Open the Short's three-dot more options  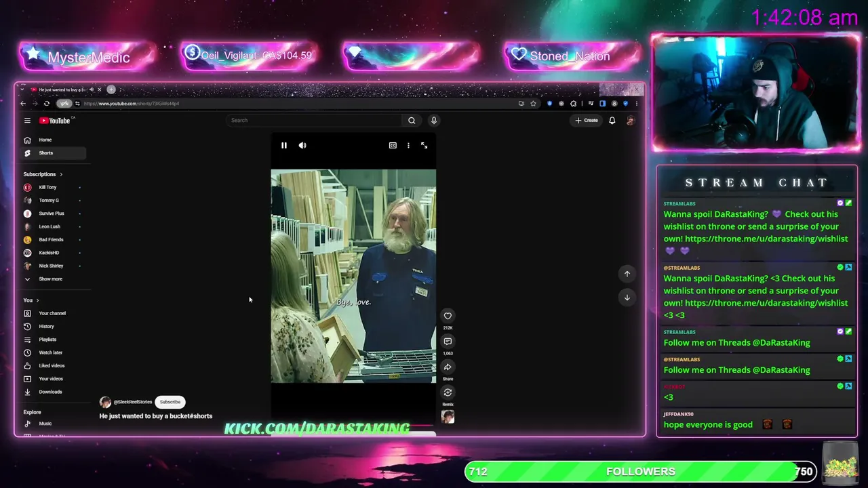[x=408, y=146]
